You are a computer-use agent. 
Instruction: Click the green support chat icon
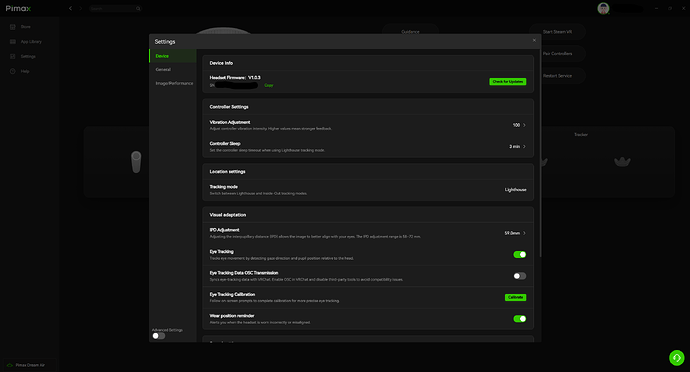coord(677,357)
